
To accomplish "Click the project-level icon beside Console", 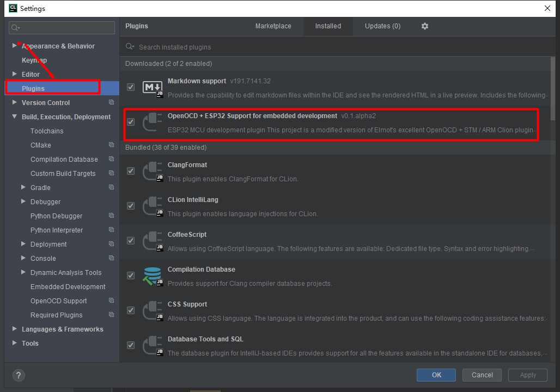I will (112, 258).
